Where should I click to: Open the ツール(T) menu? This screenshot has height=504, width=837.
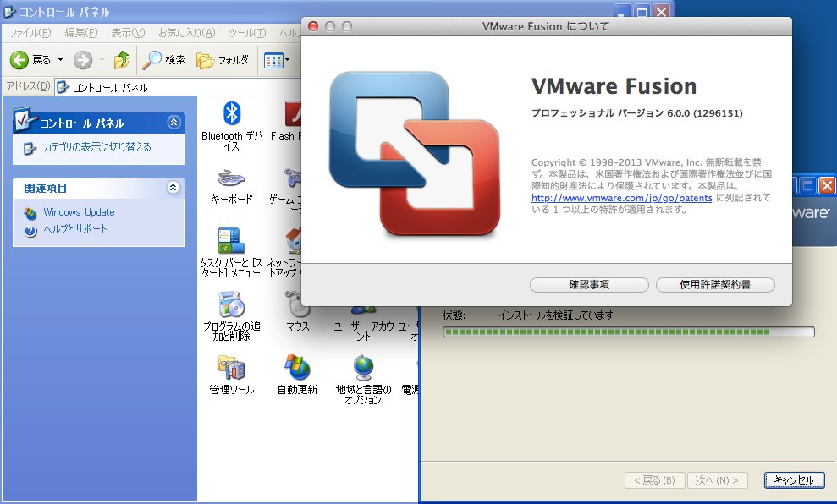click(247, 32)
